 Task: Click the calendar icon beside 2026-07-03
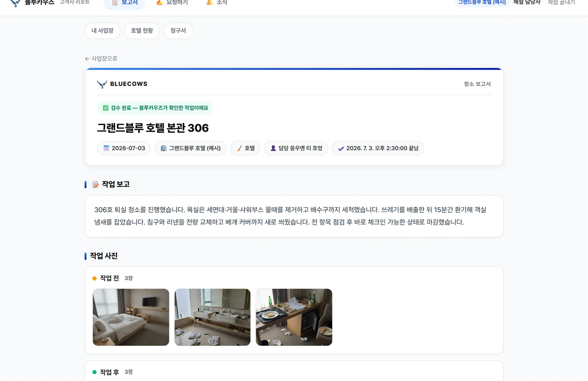[x=106, y=148]
